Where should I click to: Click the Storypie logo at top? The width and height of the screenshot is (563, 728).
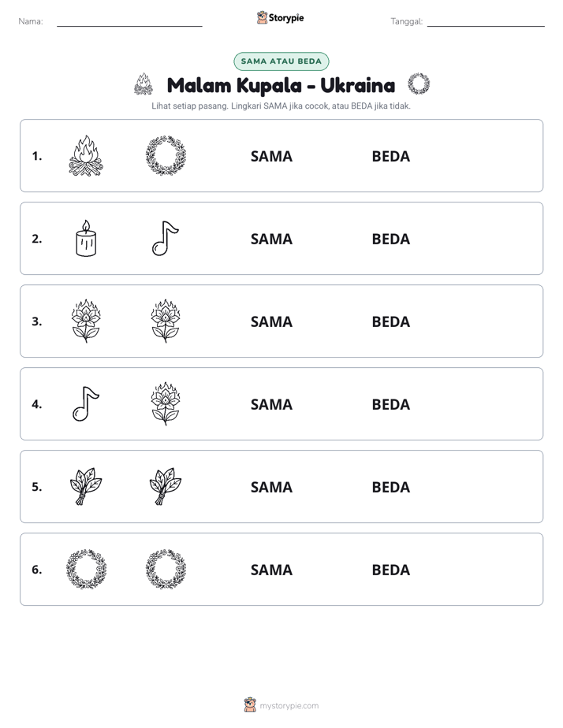pyautogui.click(x=280, y=17)
